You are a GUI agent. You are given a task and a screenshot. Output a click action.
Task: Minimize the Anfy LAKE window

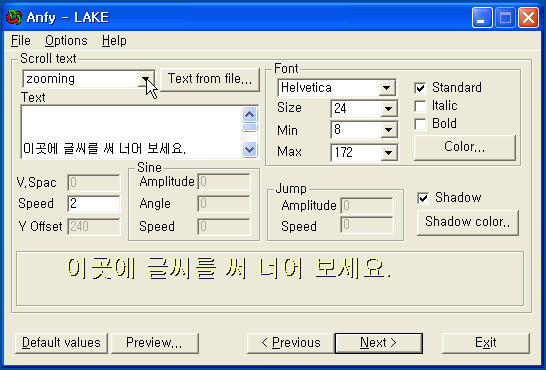point(482,17)
